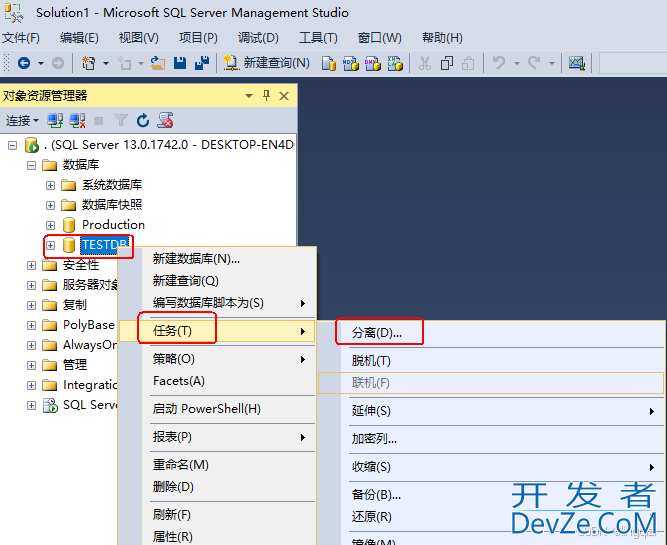Click the Activity Monitor icon
The height and width of the screenshot is (545, 667).
(577, 63)
